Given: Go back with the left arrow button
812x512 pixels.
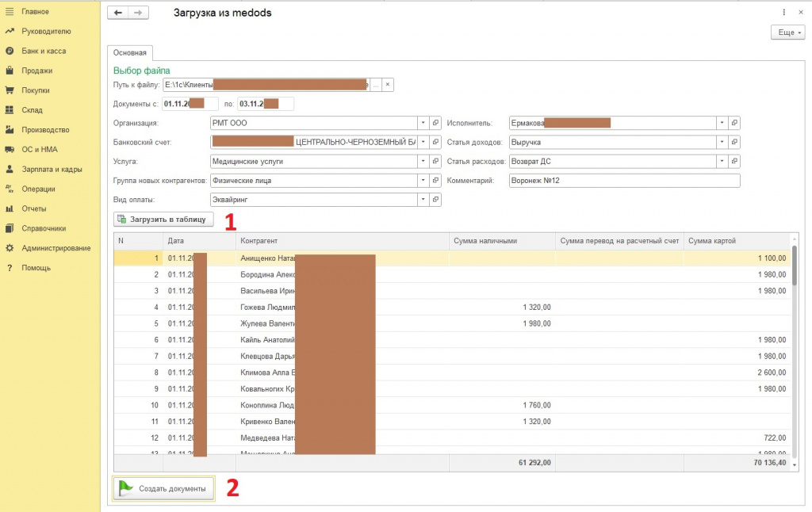Looking at the screenshot, I should pos(118,13).
